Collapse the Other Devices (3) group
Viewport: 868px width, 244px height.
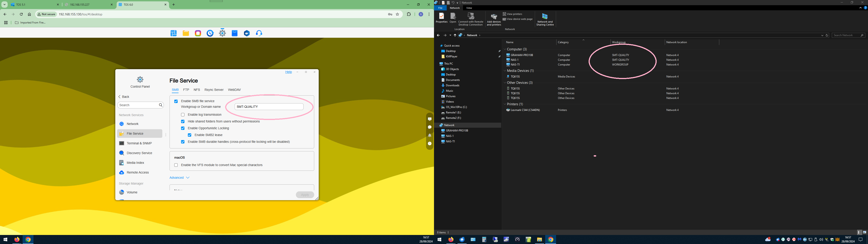tap(505, 83)
